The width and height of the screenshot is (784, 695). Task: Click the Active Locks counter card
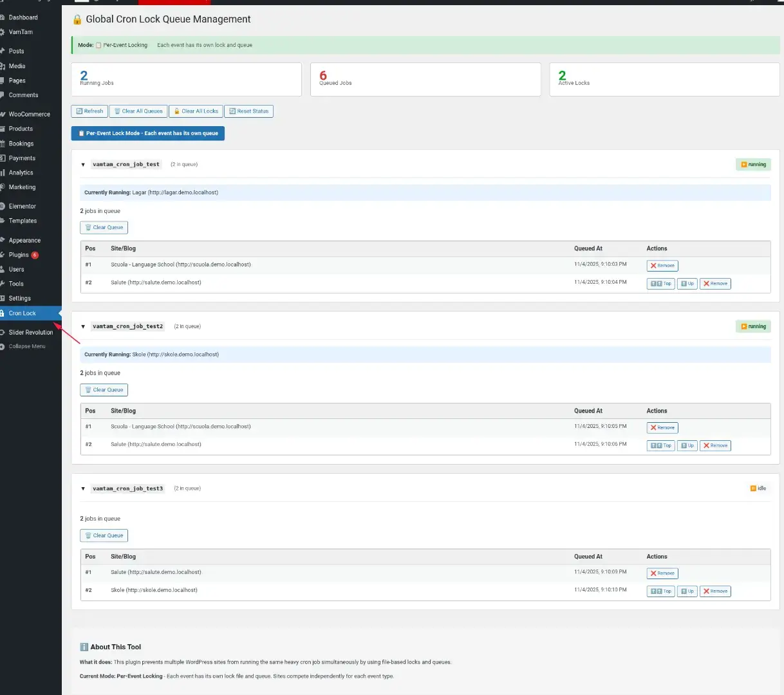tap(664, 79)
